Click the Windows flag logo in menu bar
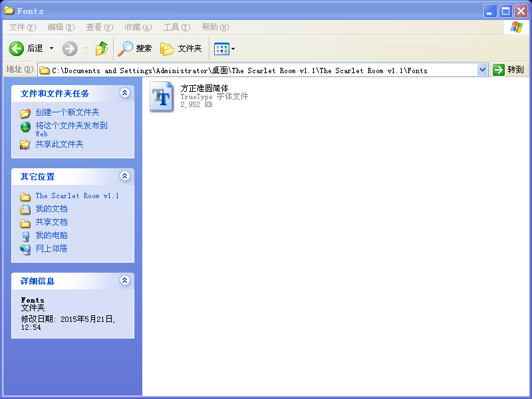532x399 pixels. pyautogui.click(x=516, y=27)
